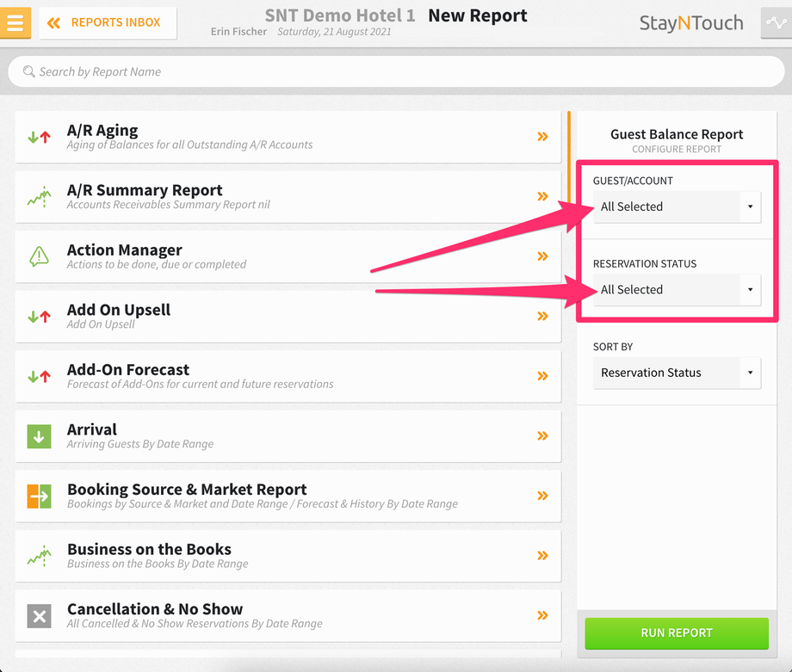Go back to Reports Inbox

108,22
